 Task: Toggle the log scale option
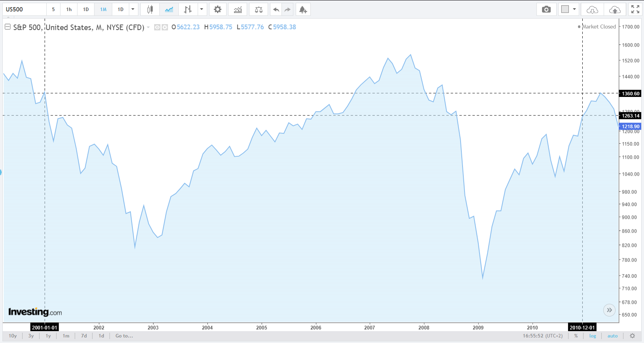tap(593, 336)
